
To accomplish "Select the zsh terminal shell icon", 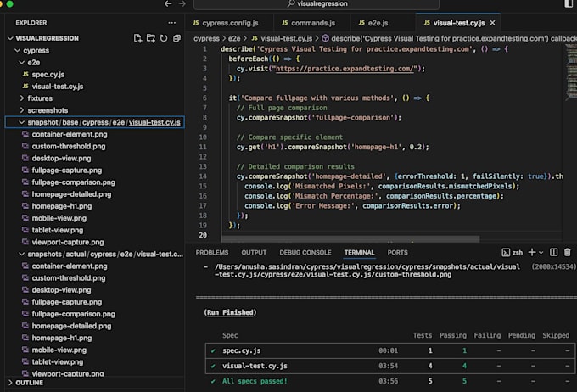I will click(506, 253).
